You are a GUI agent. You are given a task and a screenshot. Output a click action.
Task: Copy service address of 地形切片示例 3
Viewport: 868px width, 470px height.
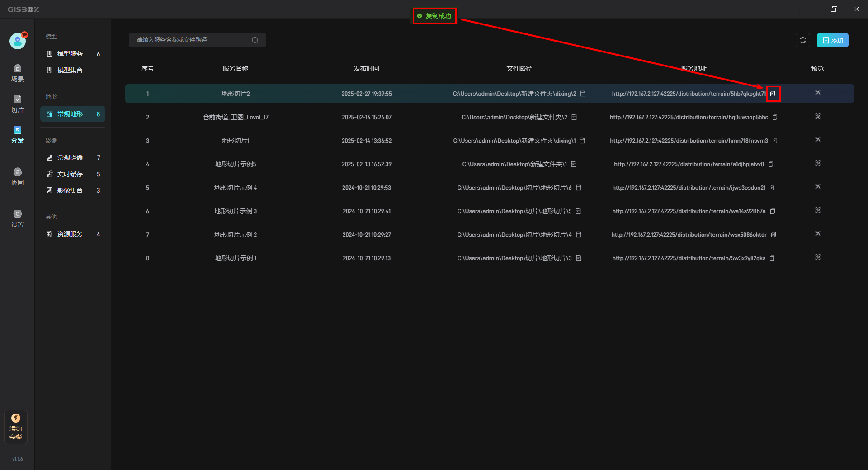coord(773,211)
